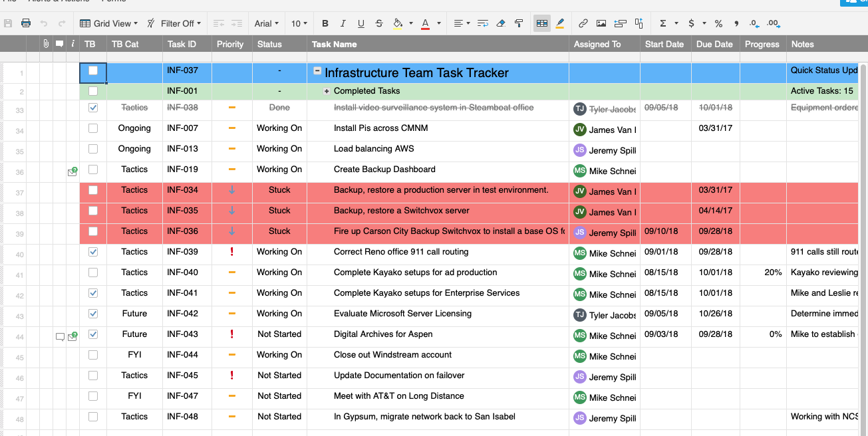The height and width of the screenshot is (436, 868).
Task: Apply percent format
Action: [x=718, y=23]
